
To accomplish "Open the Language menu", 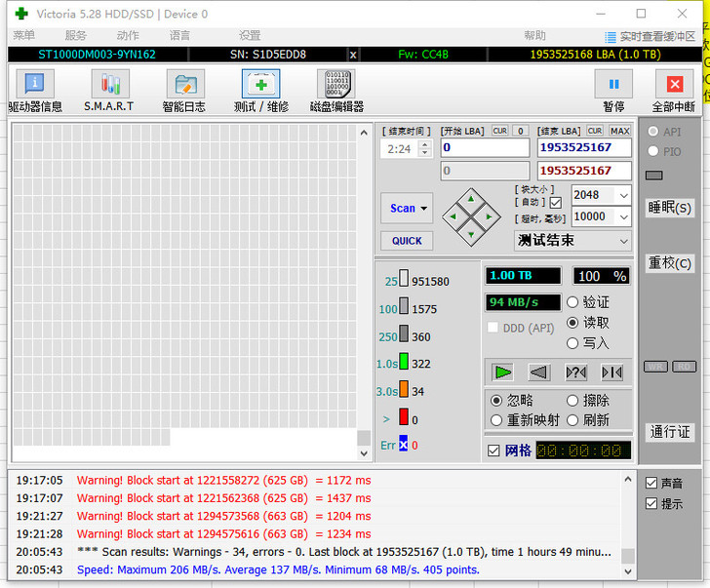I will pyautogui.click(x=179, y=35).
